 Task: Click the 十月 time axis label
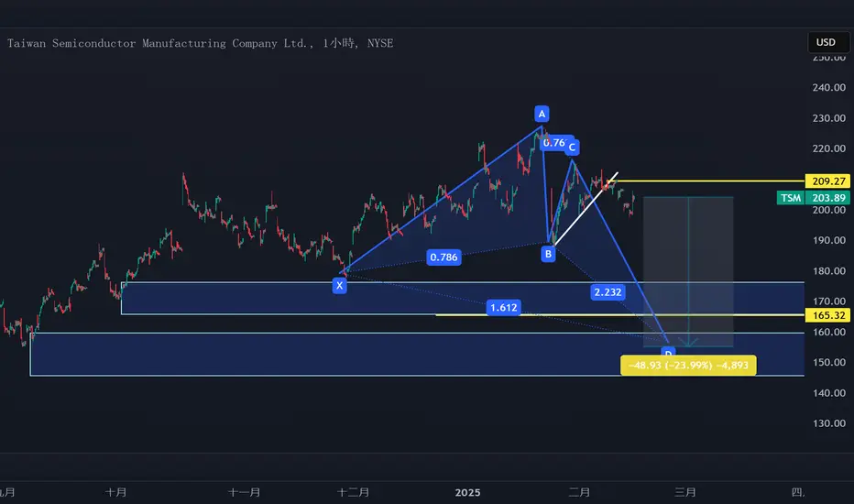click(116, 493)
